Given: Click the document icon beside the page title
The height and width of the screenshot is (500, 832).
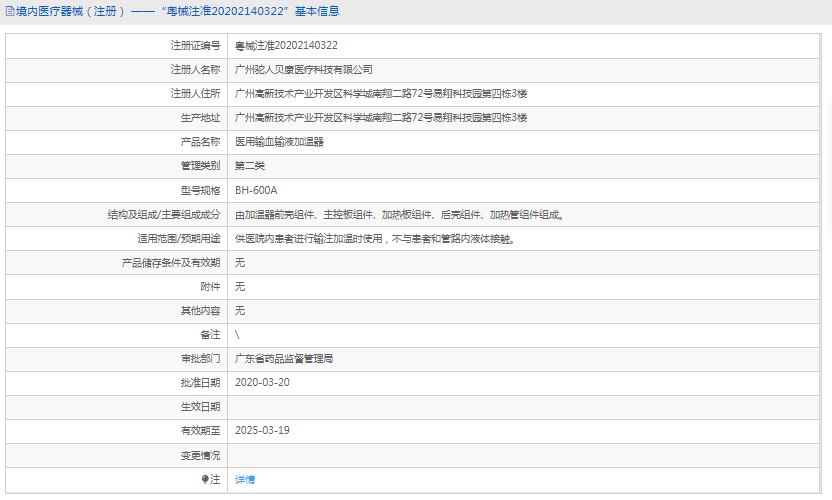Looking at the screenshot, I should point(10,11).
